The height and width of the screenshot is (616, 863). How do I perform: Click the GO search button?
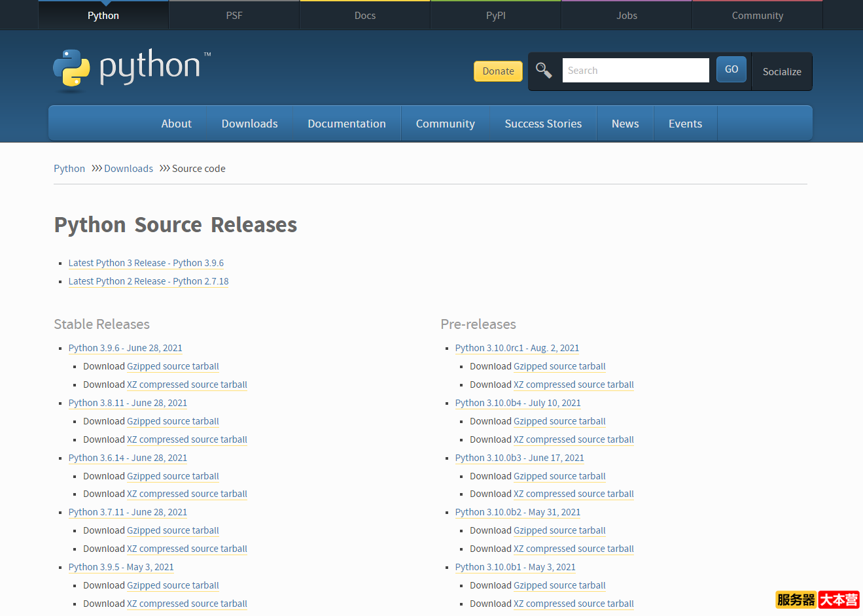click(731, 69)
